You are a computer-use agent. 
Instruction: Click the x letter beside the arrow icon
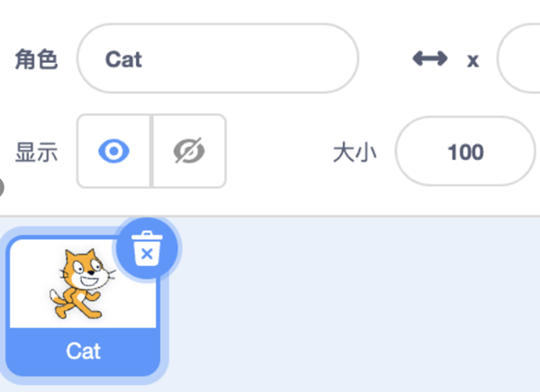(x=472, y=61)
